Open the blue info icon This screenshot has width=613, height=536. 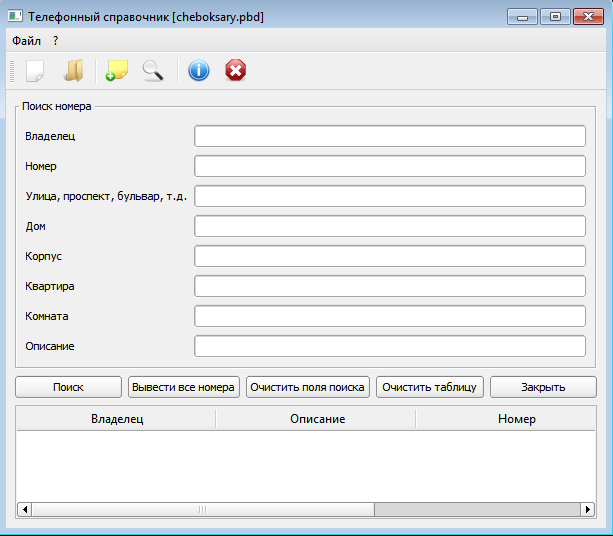click(x=199, y=70)
